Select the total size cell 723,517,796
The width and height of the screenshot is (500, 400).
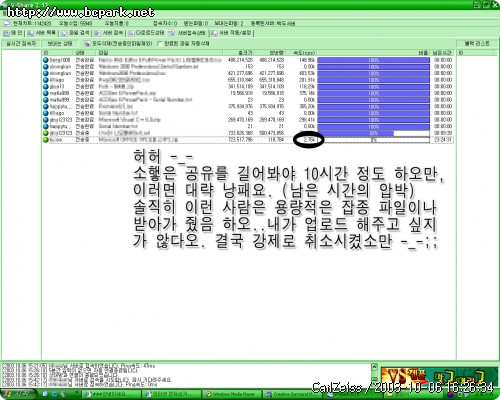pyautogui.click(x=240, y=140)
